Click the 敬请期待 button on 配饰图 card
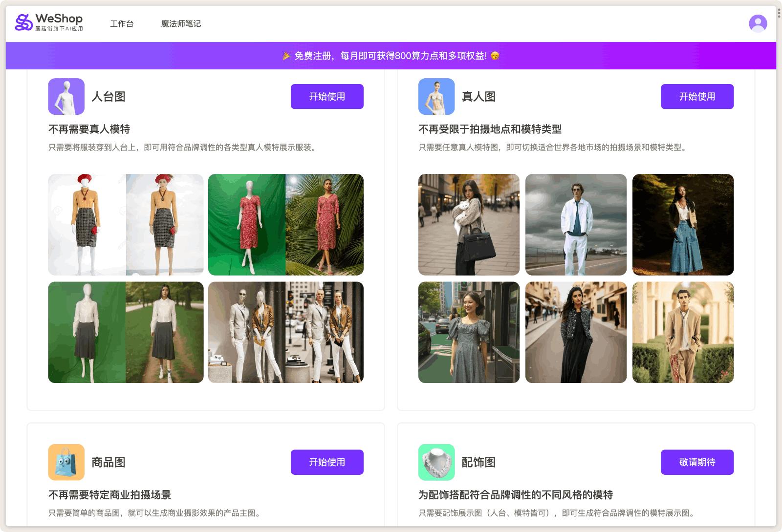 click(x=697, y=462)
